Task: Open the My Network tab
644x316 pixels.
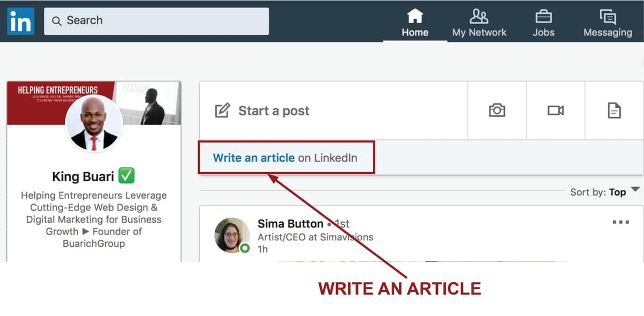Action: coord(479,23)
